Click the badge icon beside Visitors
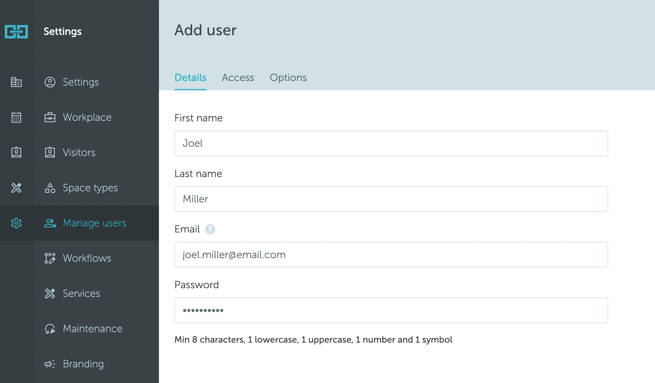 point(50,152)
